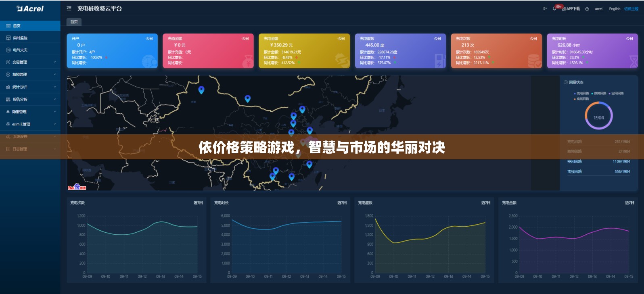Click the yellow line in the 充电度数 chart
The width and height of the screenshot is (644, 294).
tap(430, 238)
